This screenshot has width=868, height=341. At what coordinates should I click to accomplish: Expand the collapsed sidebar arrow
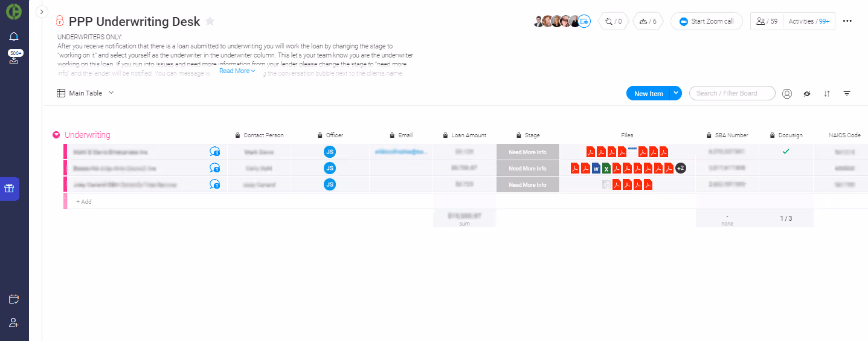(x=42, y=11)
